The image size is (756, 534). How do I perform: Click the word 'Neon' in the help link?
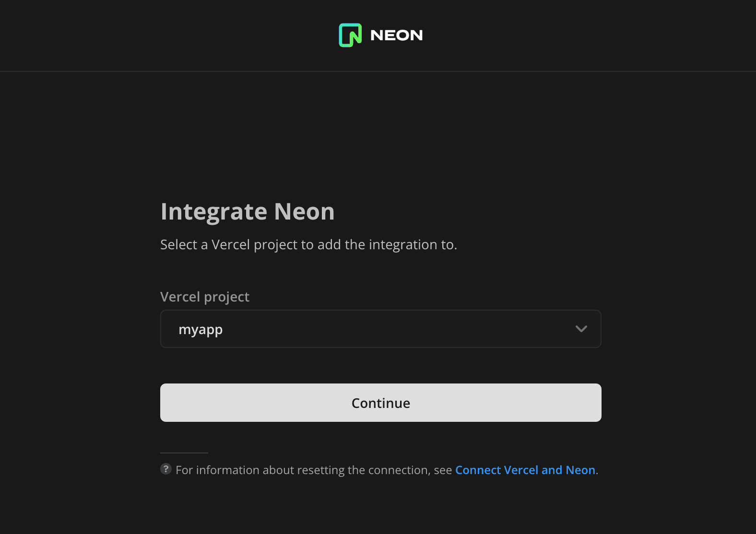(x=580, y=470)
